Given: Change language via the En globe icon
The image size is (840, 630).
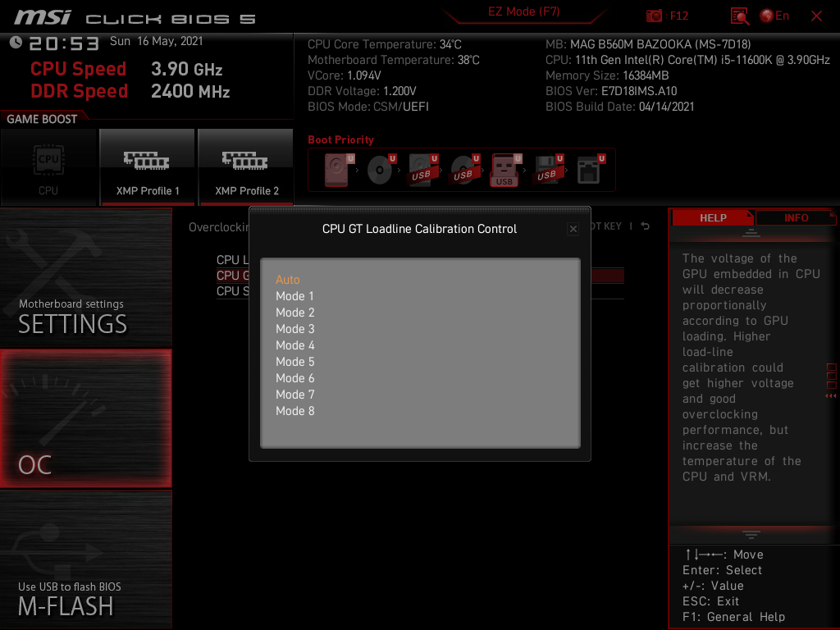Looking at the screenshot, I should [x=774, y=16].
